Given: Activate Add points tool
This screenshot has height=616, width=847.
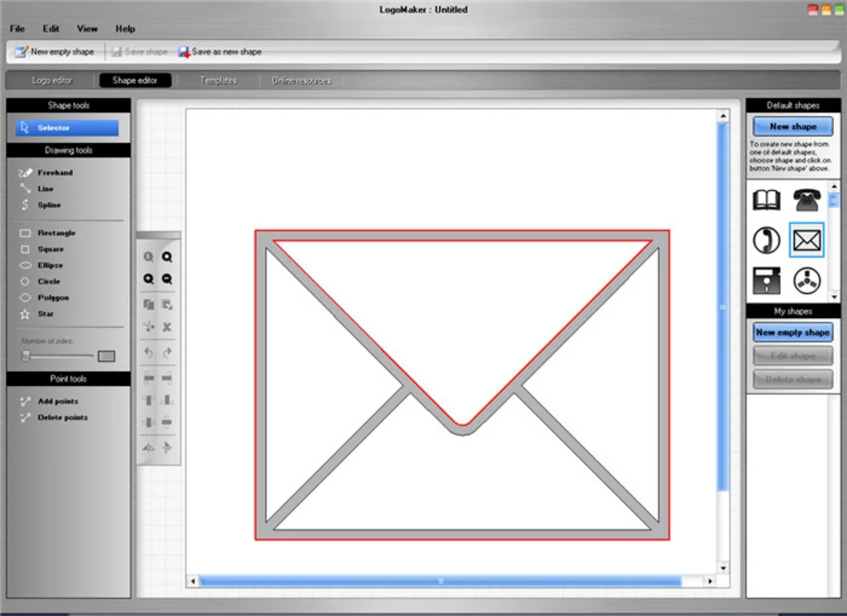Looking at the screenshot, I should (49, 402).
